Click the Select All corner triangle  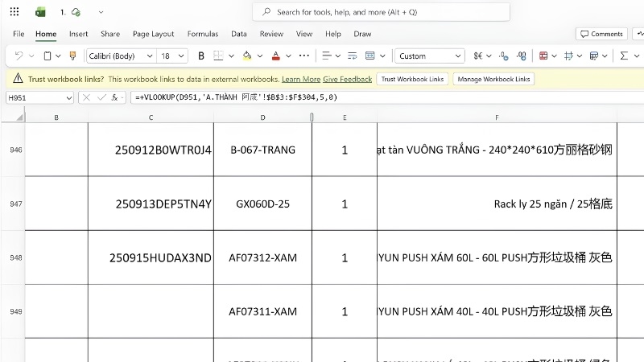click(19, 117)
